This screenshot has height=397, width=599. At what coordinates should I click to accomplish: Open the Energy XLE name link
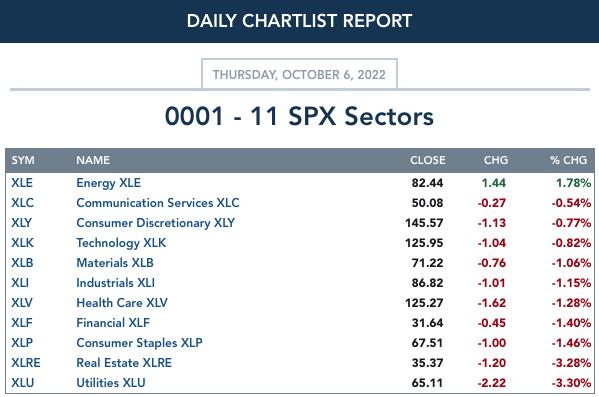108,183
